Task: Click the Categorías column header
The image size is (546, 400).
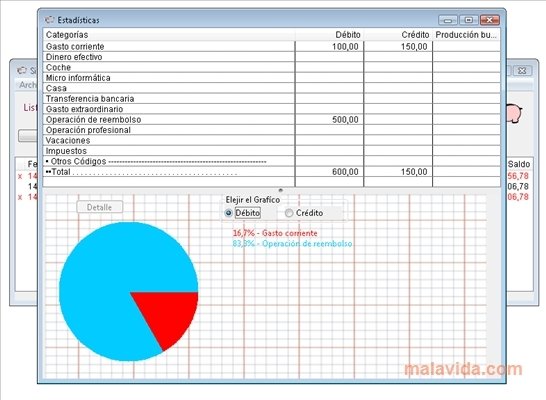Action: (169, 35)
